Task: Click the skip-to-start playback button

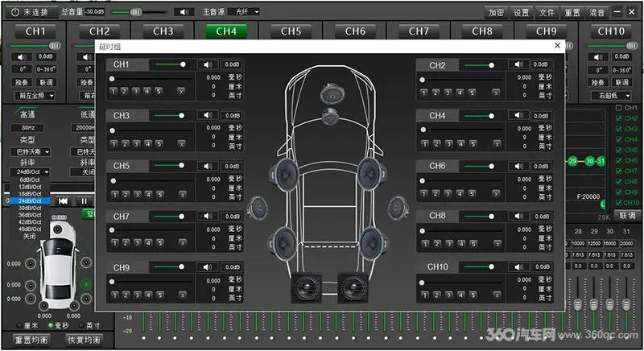Action: (x=62, y=201)
